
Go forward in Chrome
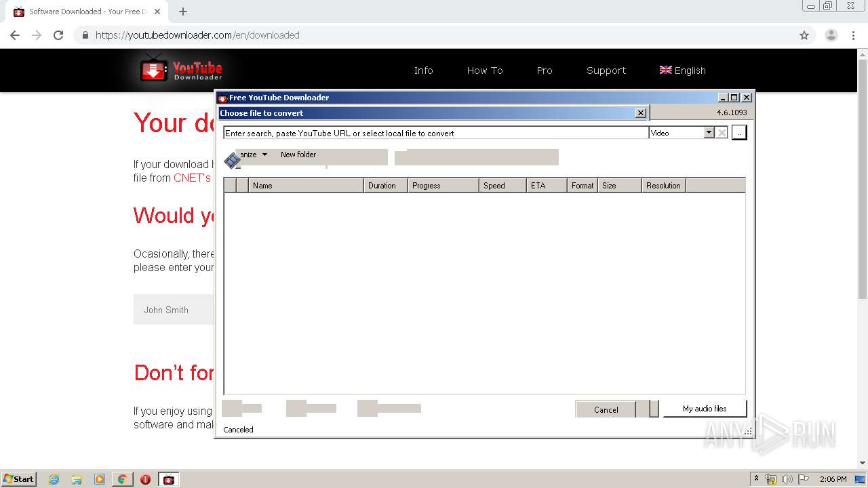pos(37,35)
